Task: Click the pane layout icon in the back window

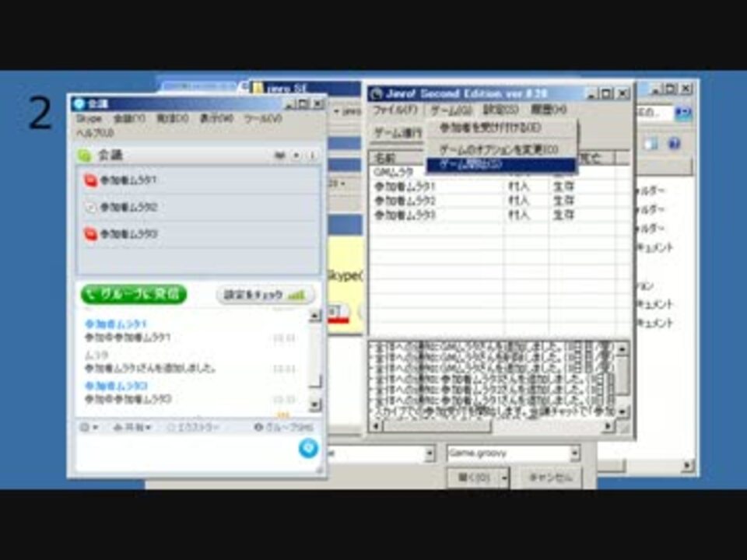Action: point(651,144)
